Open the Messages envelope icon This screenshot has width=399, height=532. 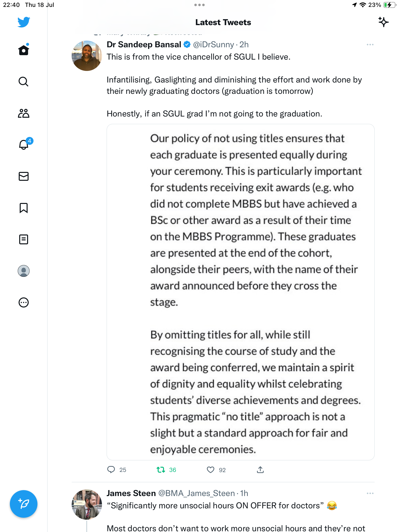tap(24, 176)
